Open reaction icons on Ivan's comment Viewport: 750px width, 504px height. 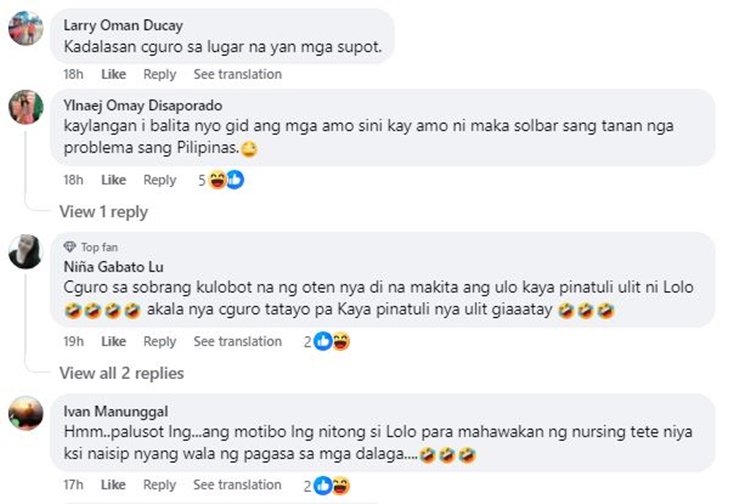pos(332,486)
